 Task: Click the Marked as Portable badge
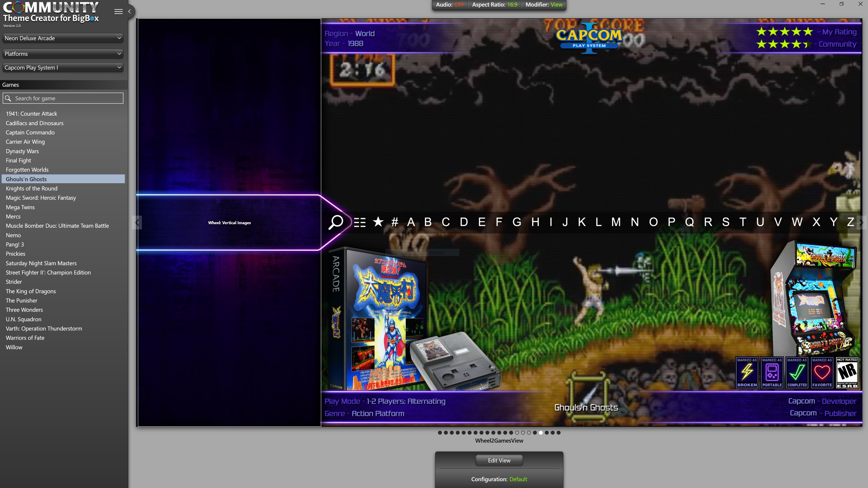pos(772,373)
